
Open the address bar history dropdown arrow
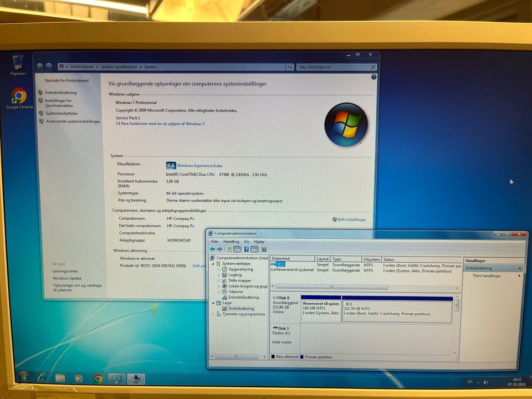pos(282,67)
